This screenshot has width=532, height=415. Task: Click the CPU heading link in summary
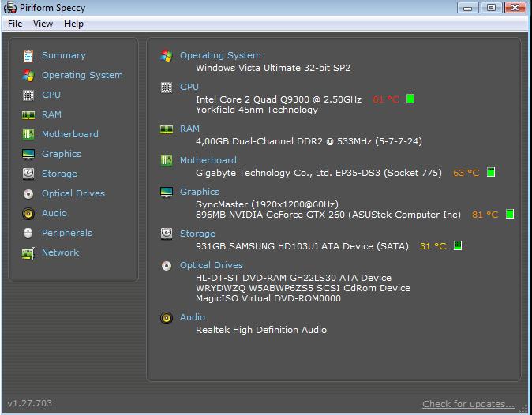(189, 87)
